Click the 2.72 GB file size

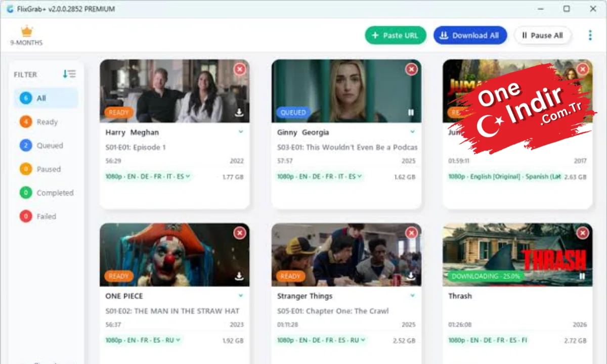(x=576, y=341)
